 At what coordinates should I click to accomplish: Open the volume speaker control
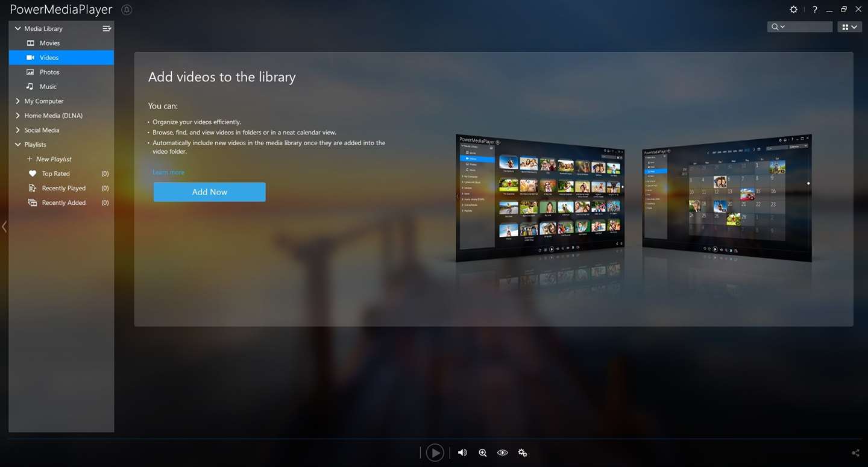pos(462,453)
